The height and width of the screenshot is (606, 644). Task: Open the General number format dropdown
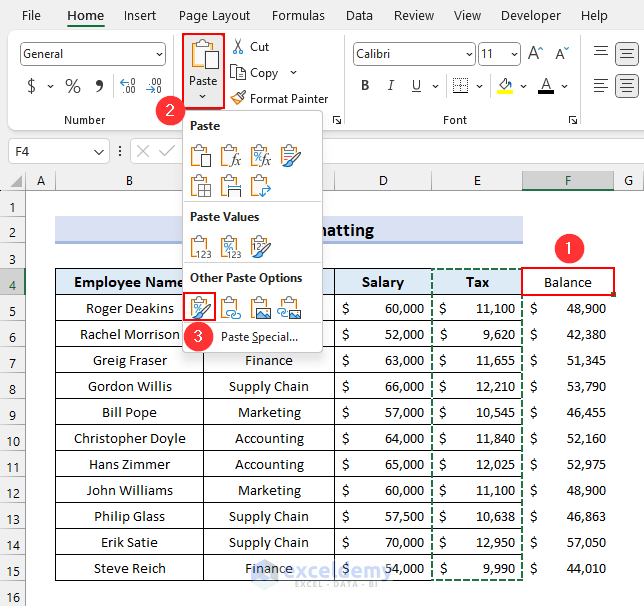click(156, 54)
